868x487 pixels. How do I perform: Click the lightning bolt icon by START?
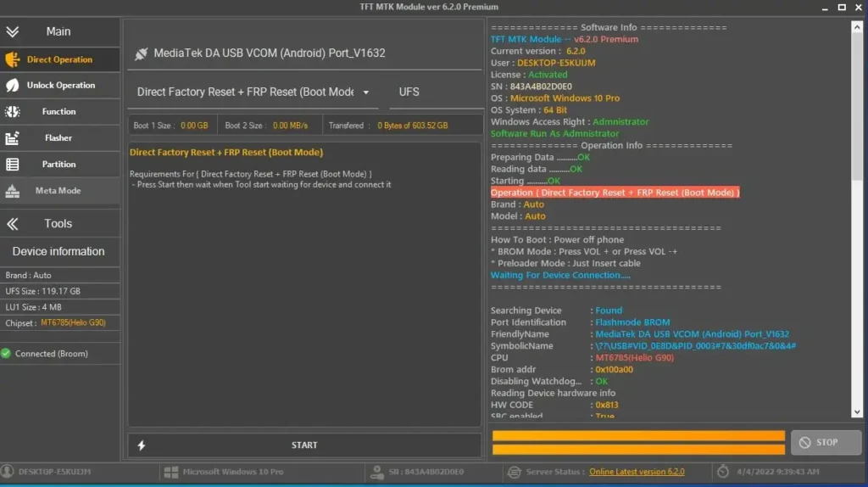pos(142,445)
